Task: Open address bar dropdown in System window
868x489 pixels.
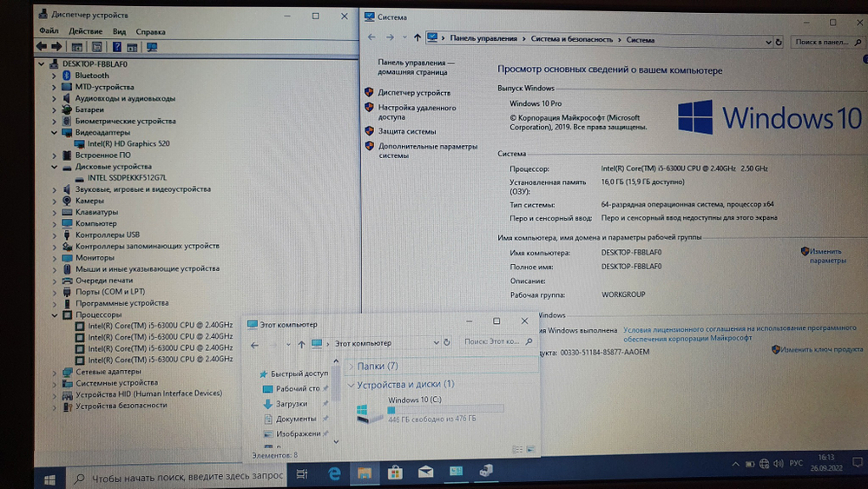Action: click(768, 42)
